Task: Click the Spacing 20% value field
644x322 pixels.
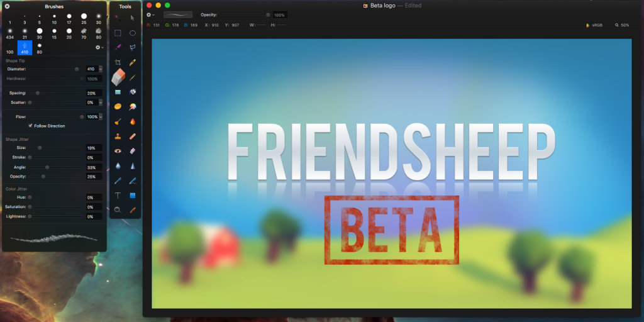Action: point(94,93)
